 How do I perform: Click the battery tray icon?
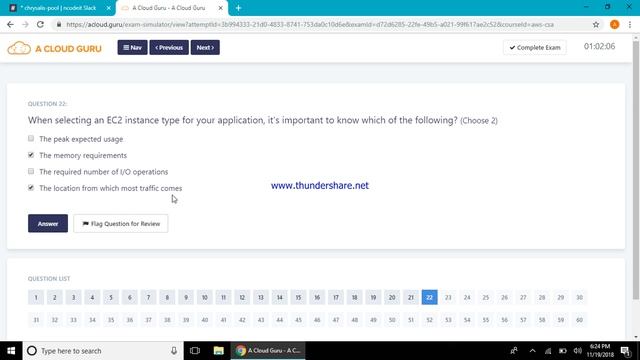pos(562,351)
